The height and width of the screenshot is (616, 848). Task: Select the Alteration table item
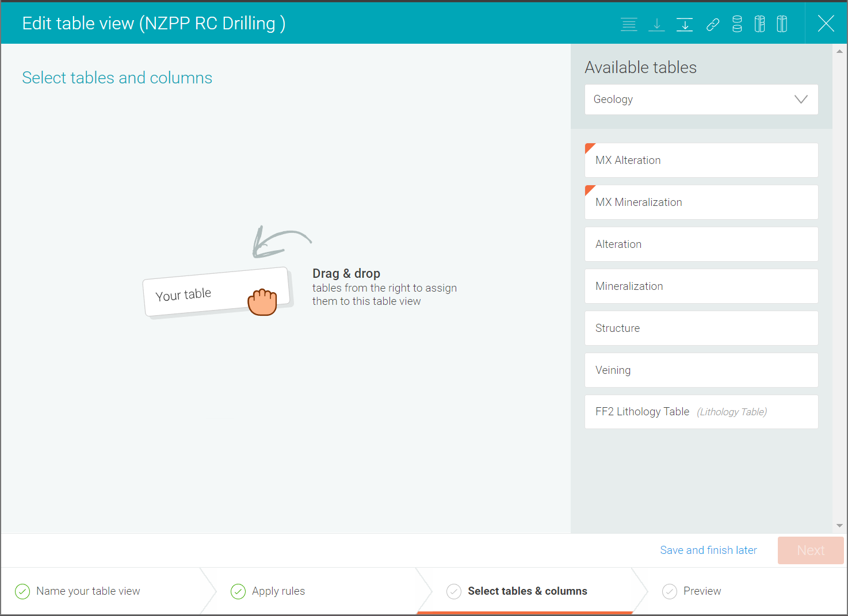pos(701,244)
